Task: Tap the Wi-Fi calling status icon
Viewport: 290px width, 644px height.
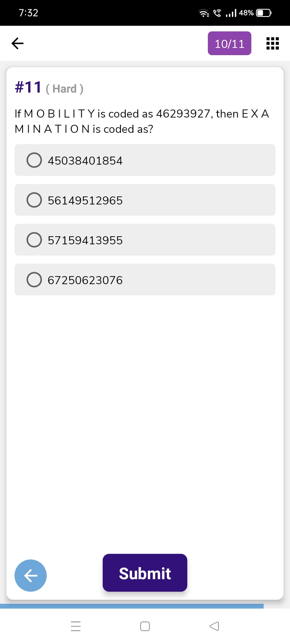Action: tap(217, 13)
